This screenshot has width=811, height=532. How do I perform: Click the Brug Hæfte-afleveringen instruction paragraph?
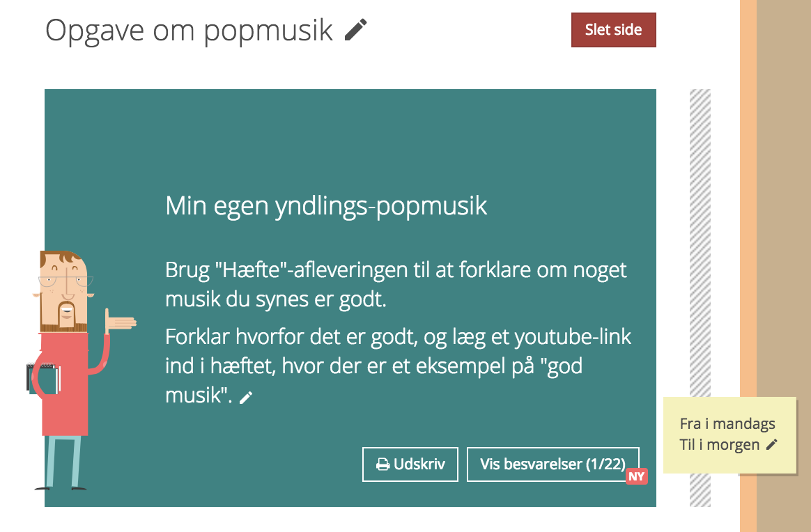(x=396, y=284)
